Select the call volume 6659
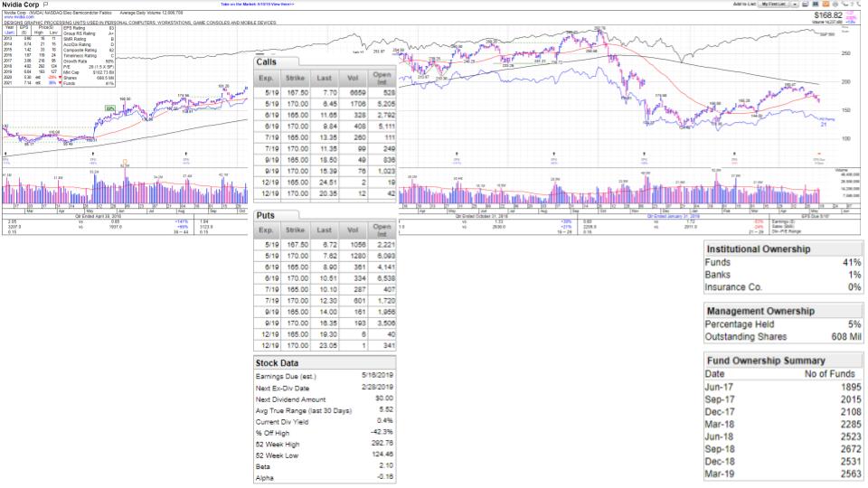This screenshot has height=488, width=868. (x=358, y=93)
